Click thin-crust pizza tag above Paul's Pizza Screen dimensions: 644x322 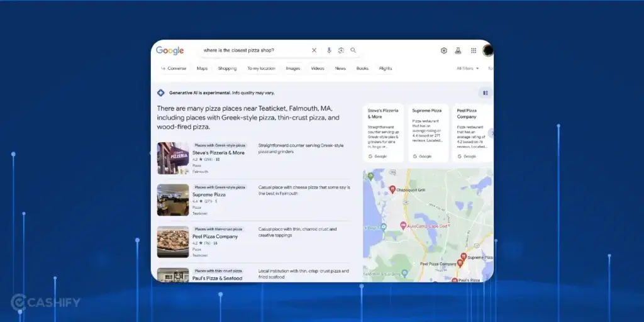218,271
